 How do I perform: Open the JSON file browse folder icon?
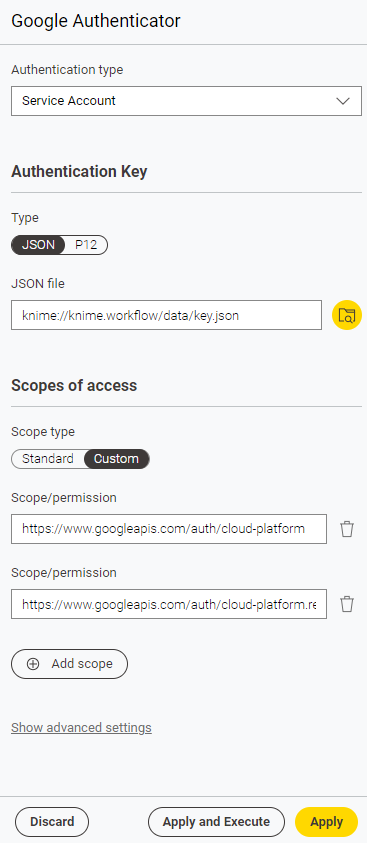point(347,315)
